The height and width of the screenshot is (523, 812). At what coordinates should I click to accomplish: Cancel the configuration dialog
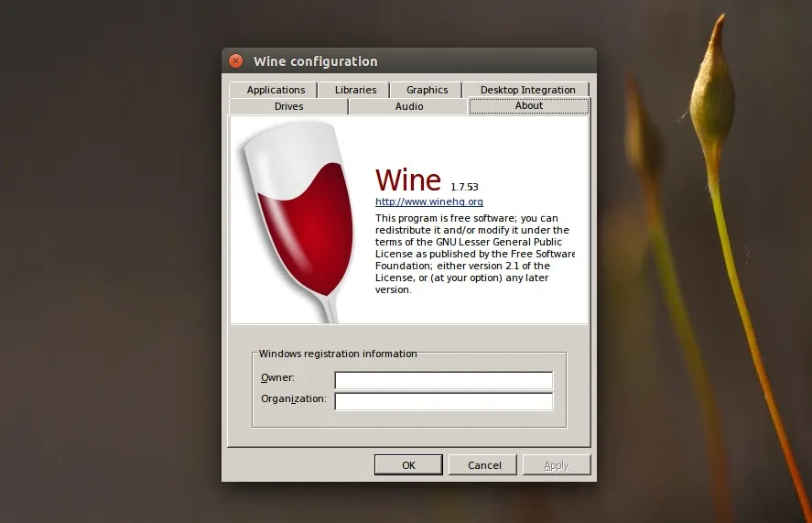(483, 465)
